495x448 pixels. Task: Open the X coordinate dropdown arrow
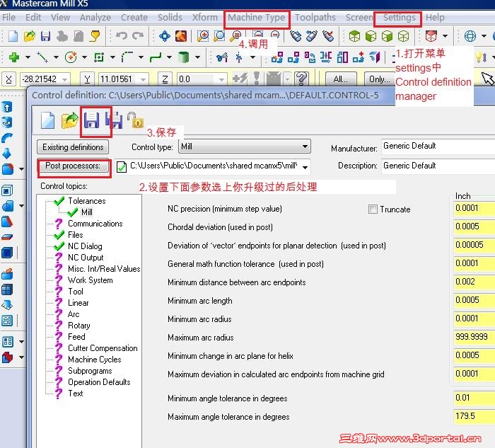(65, 79)
